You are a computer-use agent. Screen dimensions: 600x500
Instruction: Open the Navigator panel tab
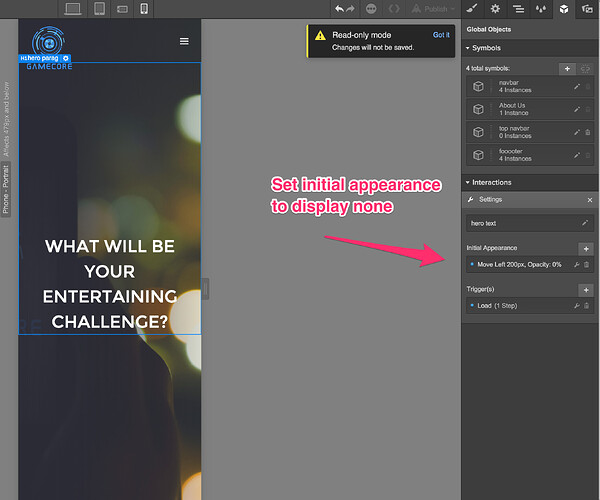pos(518,8)
